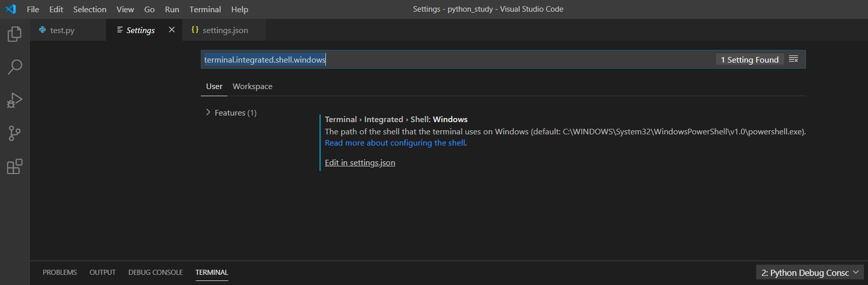Viewport: 868px width, 285px height.
Task: Switch to the Settings editor tab
Action: click(x=144, y=30)
